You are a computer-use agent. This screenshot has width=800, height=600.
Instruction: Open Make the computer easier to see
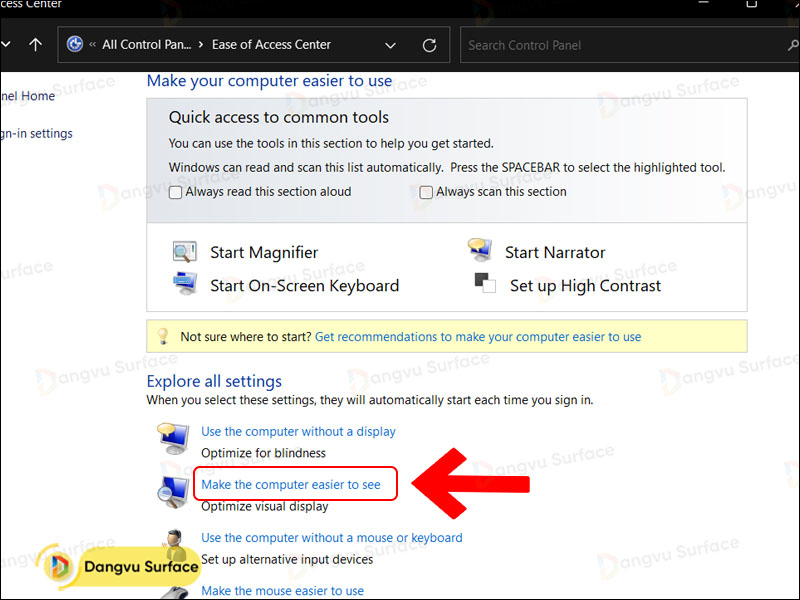pos(291,485)
